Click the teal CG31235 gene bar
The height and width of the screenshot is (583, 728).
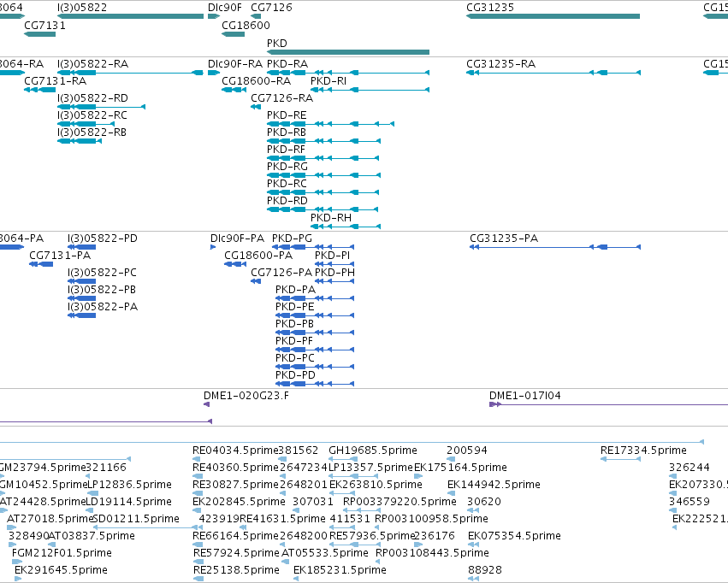553,16
